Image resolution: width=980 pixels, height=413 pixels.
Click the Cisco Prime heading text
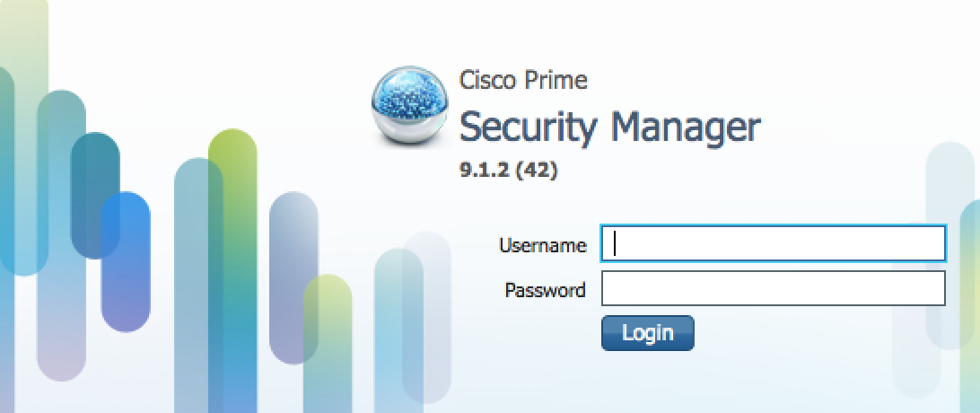click(523, 80)
